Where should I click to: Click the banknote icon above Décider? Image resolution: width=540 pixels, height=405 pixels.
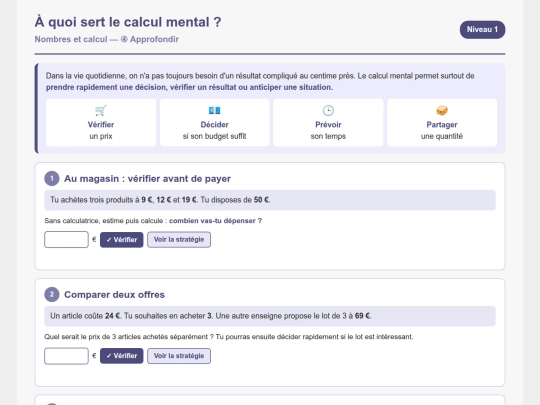214,111
